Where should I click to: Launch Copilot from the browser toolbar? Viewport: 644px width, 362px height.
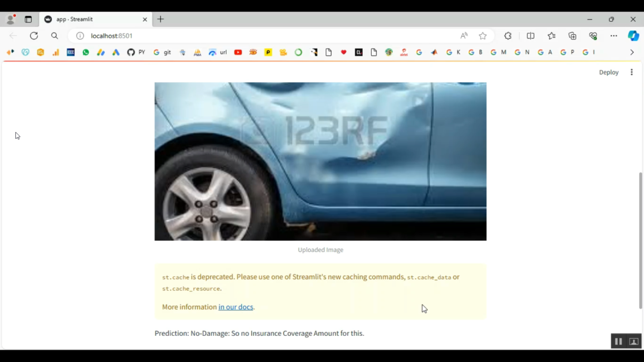[633, 36]
